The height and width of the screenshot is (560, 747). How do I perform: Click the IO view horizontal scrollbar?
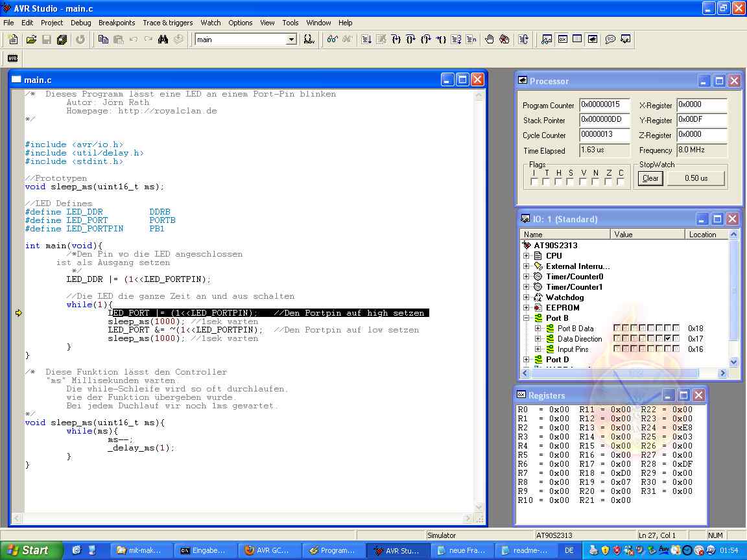(x=624, y=373)
